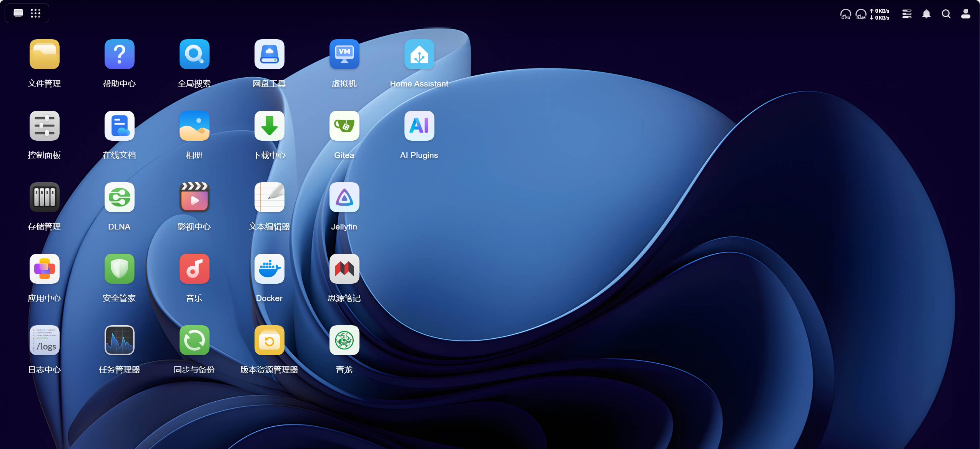Launch the 虚拟机 virtual machine app
The image size is (980, 449).
tap(344, 54)
